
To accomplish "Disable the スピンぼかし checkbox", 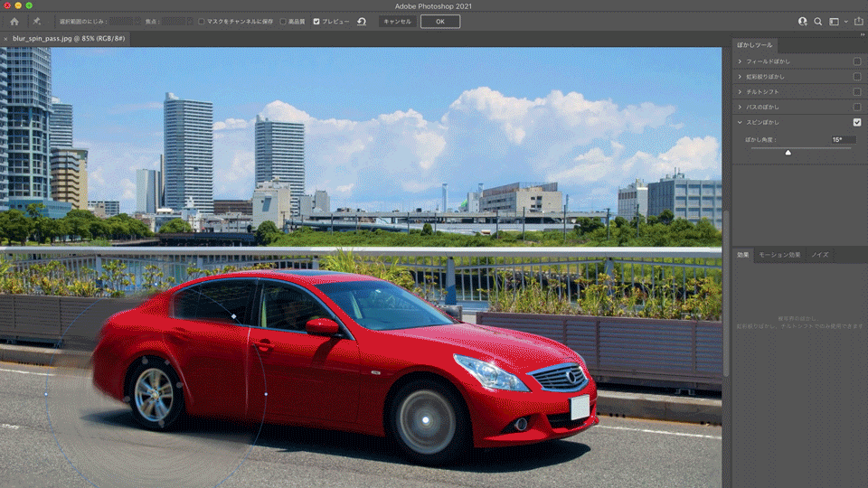I will click(x=857, y=122).
